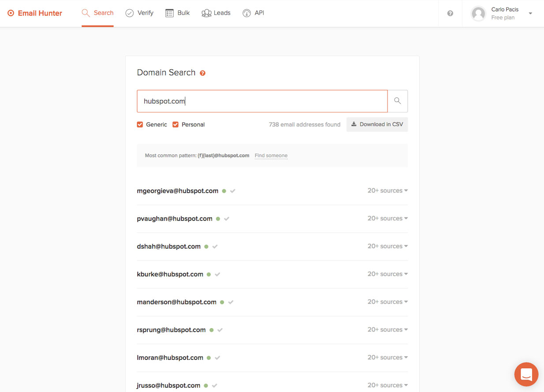Screen dimensions: 544x392
Task: Click verify checkmark for mgeorgieva@hubspot.com
Action: (x=233, y=191)
